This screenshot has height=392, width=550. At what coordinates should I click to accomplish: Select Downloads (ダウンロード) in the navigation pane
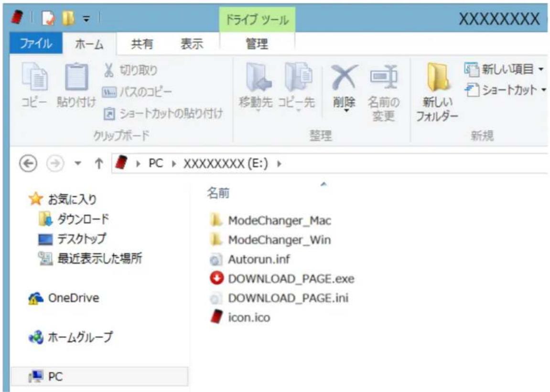(74, 219)
